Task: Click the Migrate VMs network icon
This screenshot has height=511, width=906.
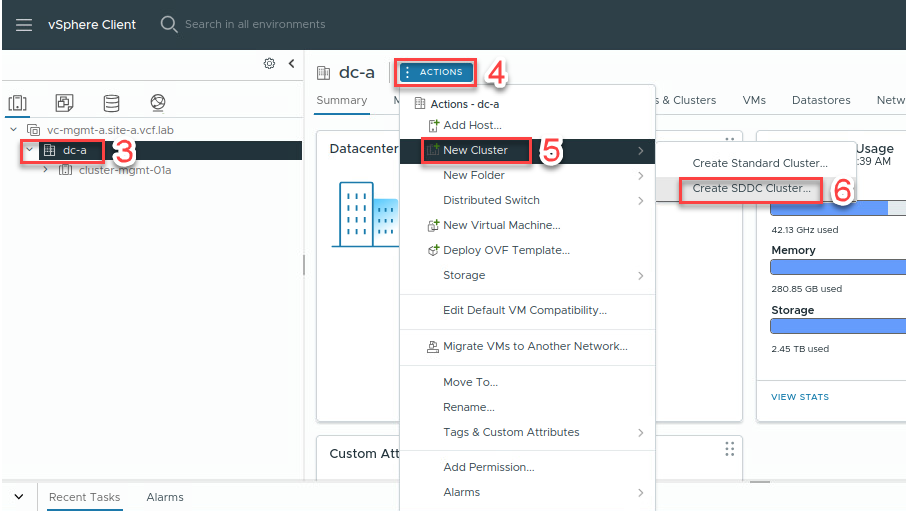Action: pos(433,347)
